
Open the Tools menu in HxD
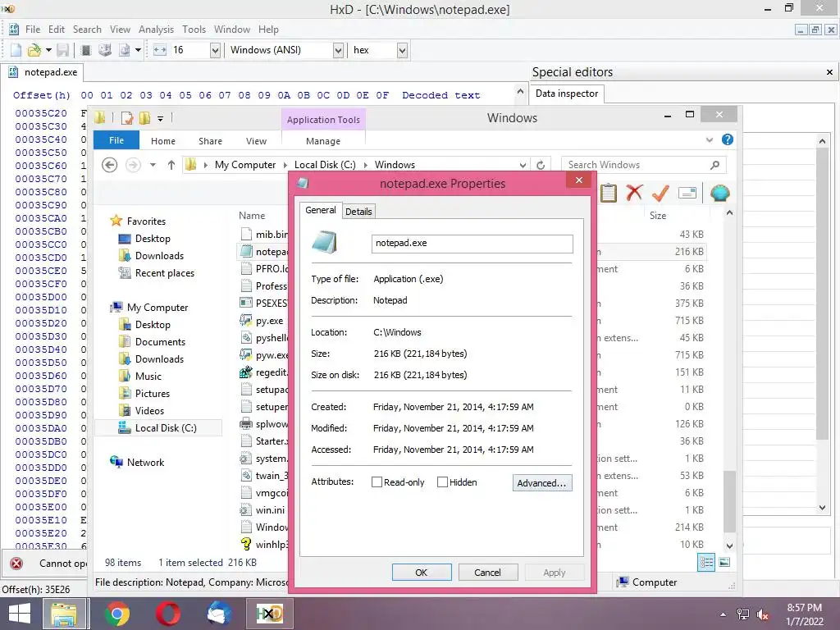pos(194,30)
